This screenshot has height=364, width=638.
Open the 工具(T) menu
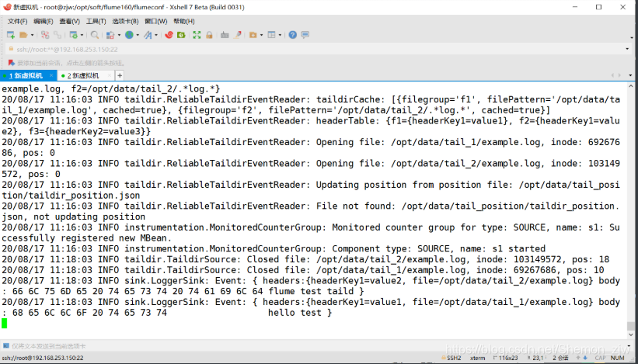pyautogui.click(x=96, y=22)
